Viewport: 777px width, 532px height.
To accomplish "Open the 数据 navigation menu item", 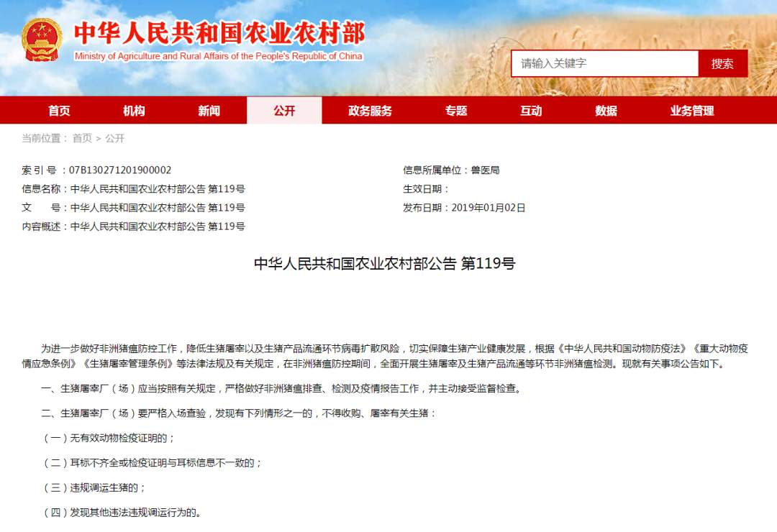I will tap(606, 111).
